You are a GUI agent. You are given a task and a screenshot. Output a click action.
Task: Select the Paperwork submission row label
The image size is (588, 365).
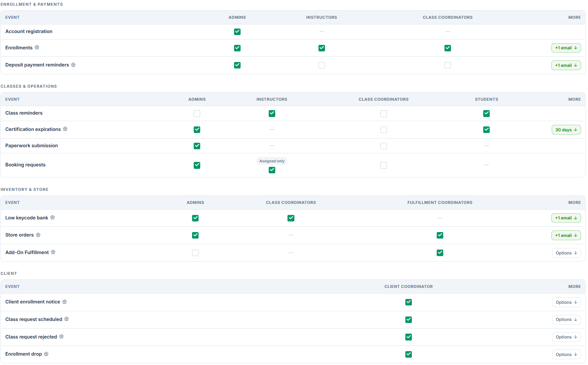pyautogui.click(x=32, y=146)
